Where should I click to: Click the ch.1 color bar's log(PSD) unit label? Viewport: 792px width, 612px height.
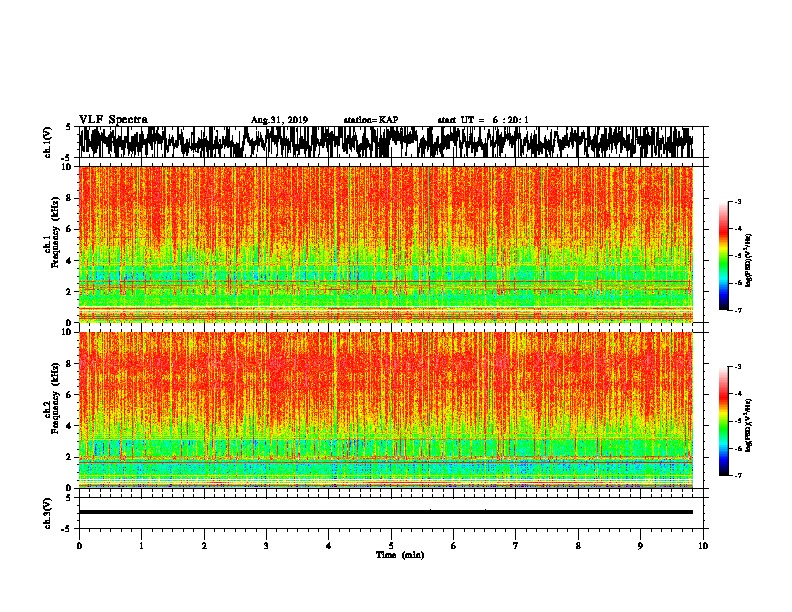[748, 261]
